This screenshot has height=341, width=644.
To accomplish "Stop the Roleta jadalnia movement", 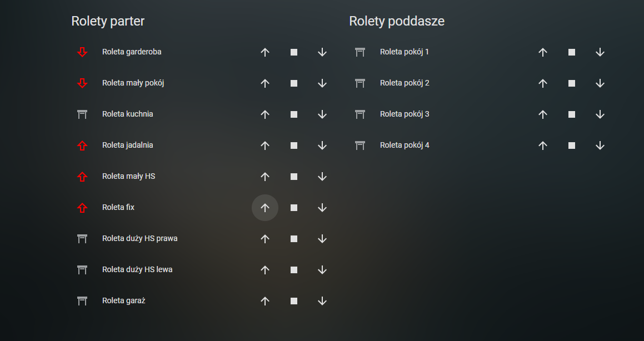I will tap(294, 146).
